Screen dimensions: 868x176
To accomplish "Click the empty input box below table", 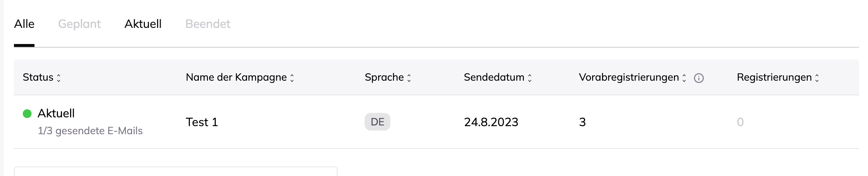I will pos(176,171).
